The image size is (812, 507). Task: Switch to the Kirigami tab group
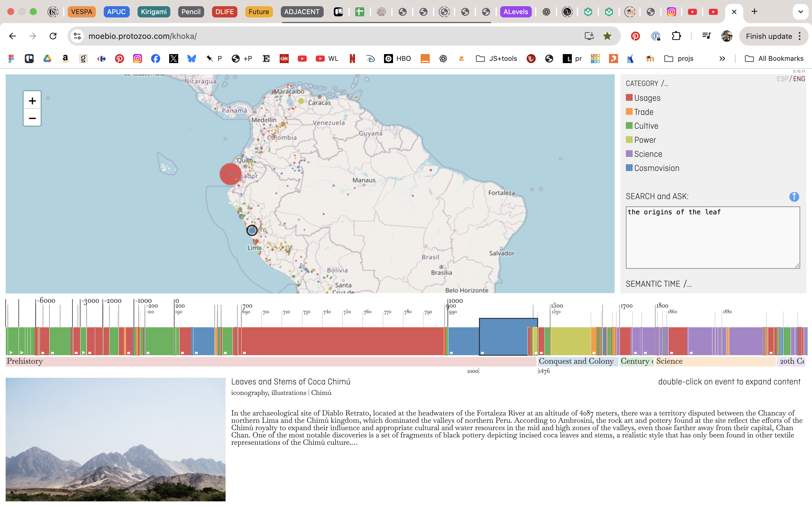tap(154, 12)
